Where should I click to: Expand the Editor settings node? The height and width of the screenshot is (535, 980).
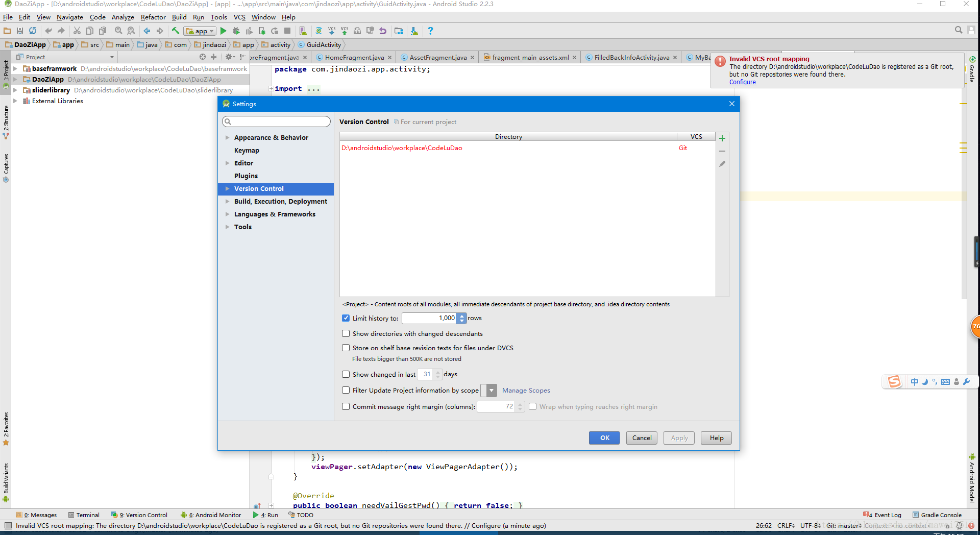[228, 163]
